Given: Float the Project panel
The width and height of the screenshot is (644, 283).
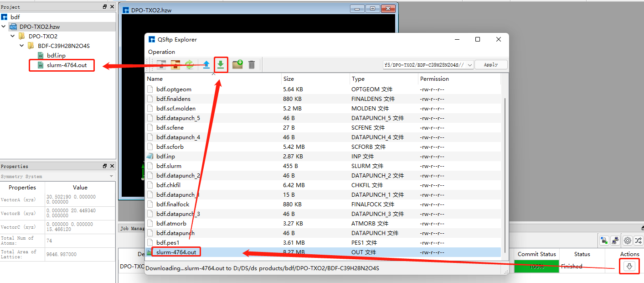Looking at the screenshot, I should [105, 7].
